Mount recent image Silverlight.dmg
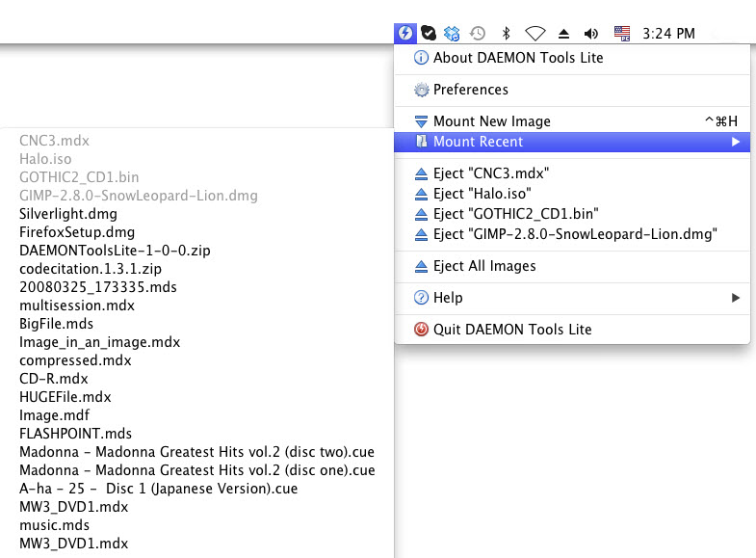This screenshot has height=558, width=756. [68, 214]
